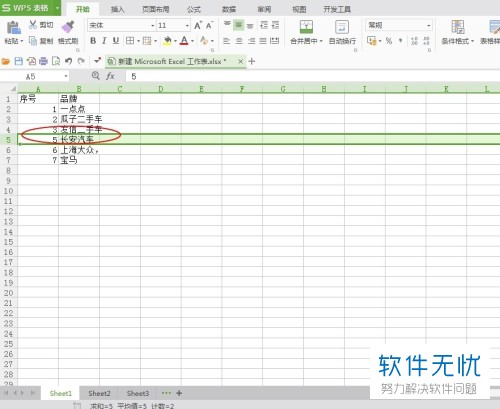Image resolution: width=500 pixels, height=409 pixels.
Task: Click the Copy icon
Action: click(x=33, y=41)
